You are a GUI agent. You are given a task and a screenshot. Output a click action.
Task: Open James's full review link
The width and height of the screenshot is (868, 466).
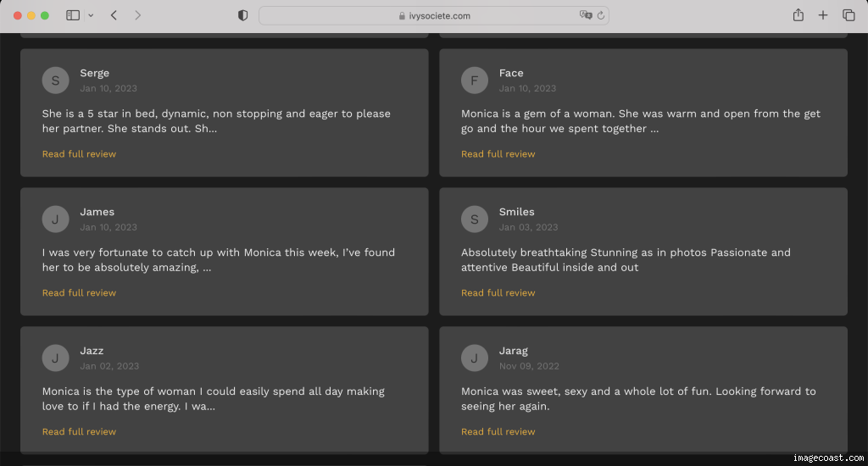click(79, 293)
